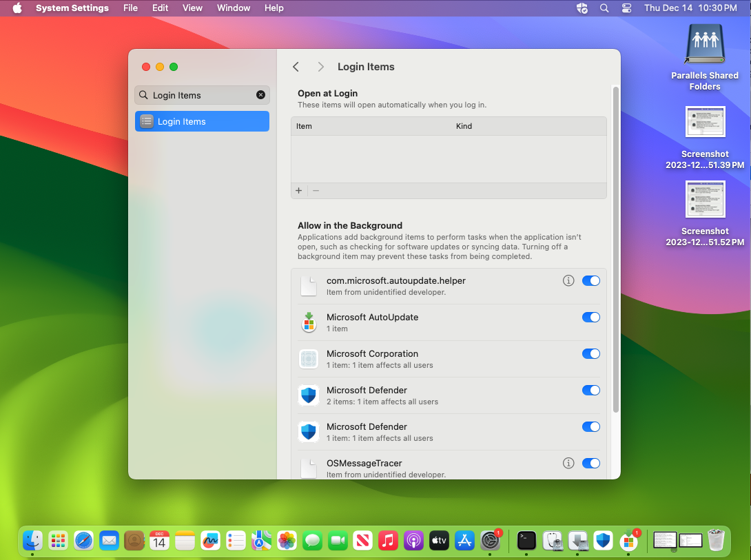
Task: Toggle Microsoft Defender with 2 items
Action: click(590, 390)
